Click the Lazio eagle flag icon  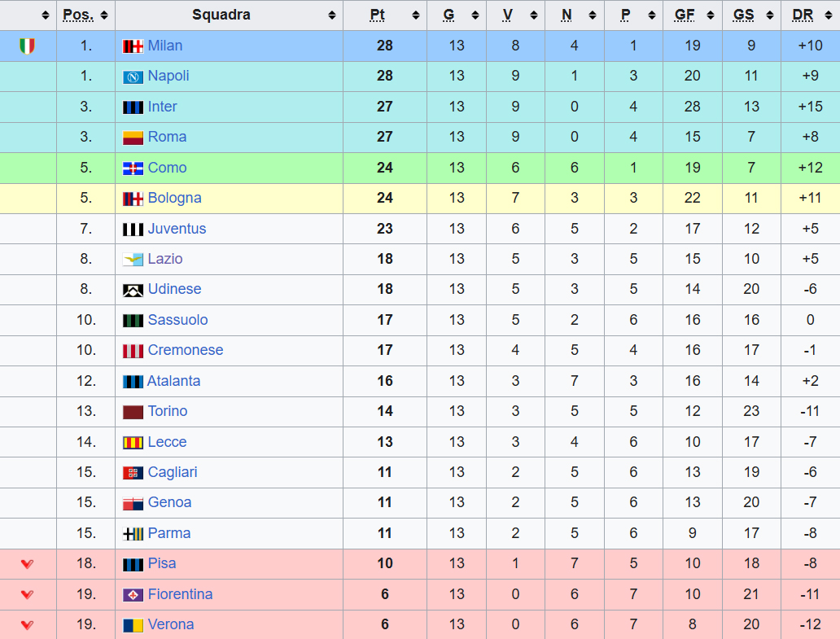tap(133, 260)
